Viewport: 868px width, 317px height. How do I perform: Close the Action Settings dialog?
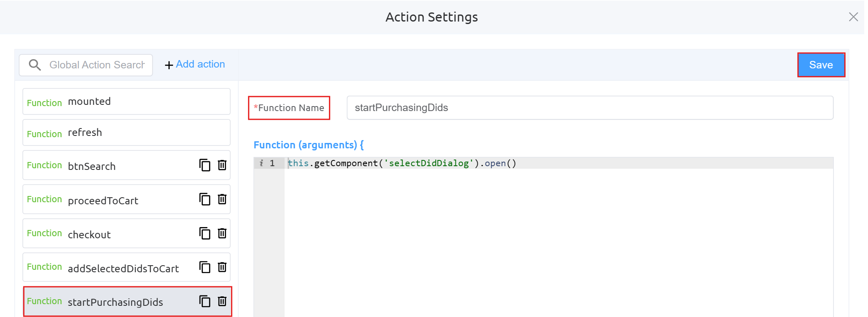click(x=853, y=17)
